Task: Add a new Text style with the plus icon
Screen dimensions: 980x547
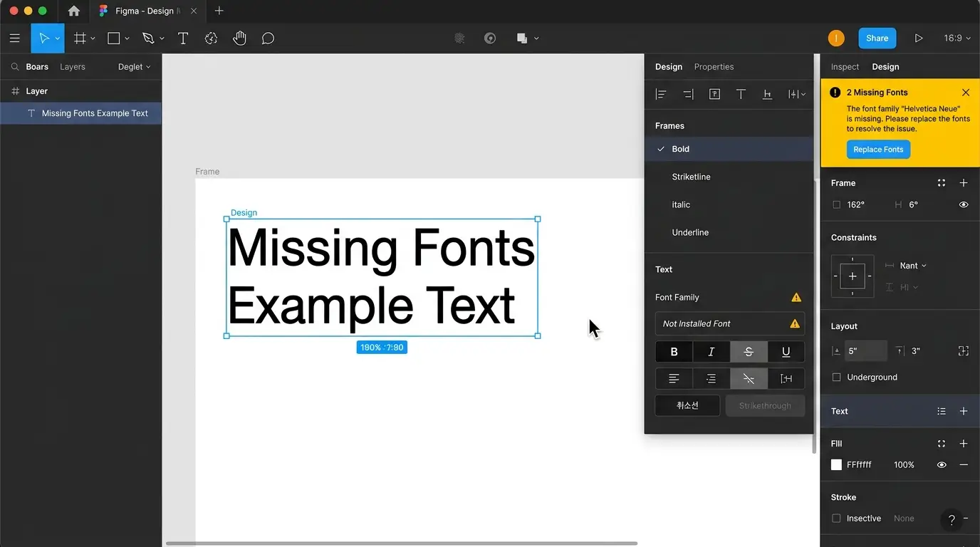Action: [964, 411]
